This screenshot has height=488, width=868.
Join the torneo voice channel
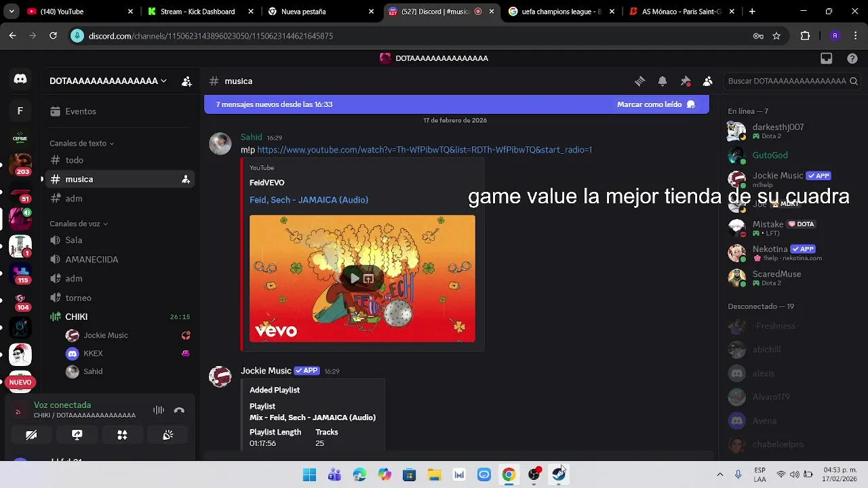pos(119,298)
